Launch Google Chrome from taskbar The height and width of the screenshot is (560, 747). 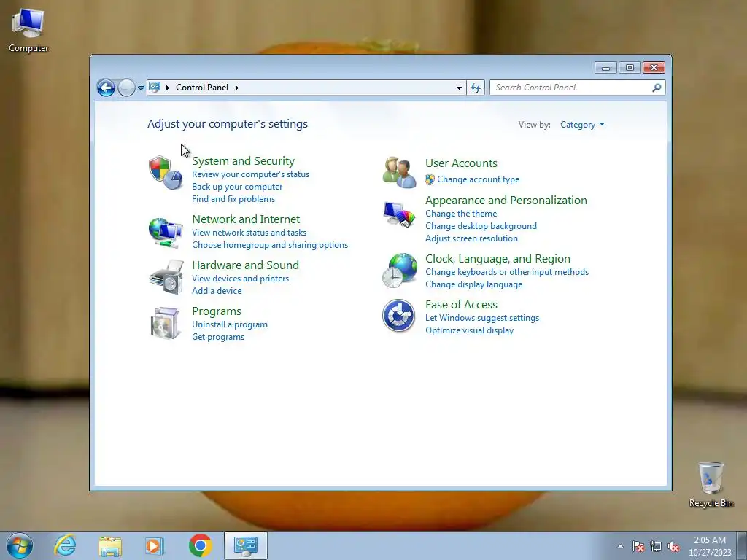tap(200, 545)
